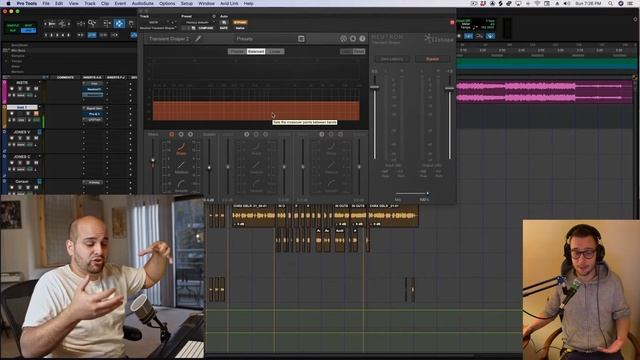Click the Spotlight search icon in menu bar
Screen dimensions: 640x360
tap(610, 3)
